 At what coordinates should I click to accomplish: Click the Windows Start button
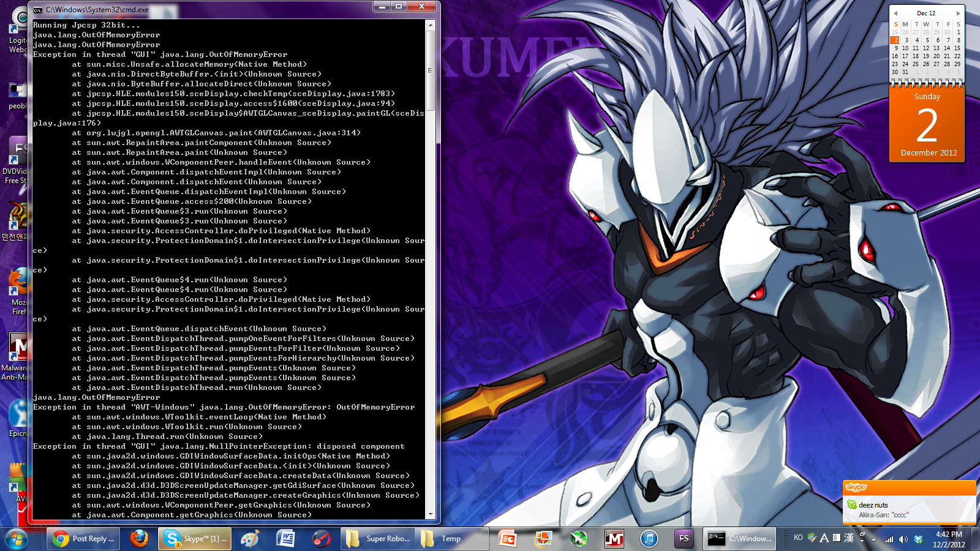coord(16,539)
